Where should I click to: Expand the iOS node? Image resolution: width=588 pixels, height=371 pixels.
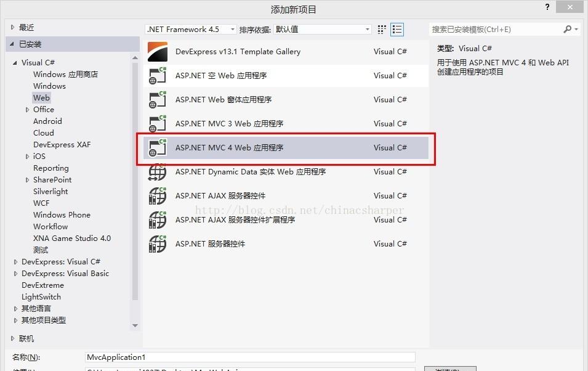pos(27,157)
